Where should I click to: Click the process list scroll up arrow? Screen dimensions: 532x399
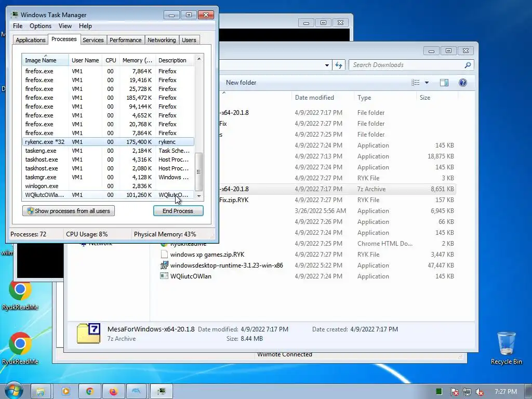click(x=199, y=59)
